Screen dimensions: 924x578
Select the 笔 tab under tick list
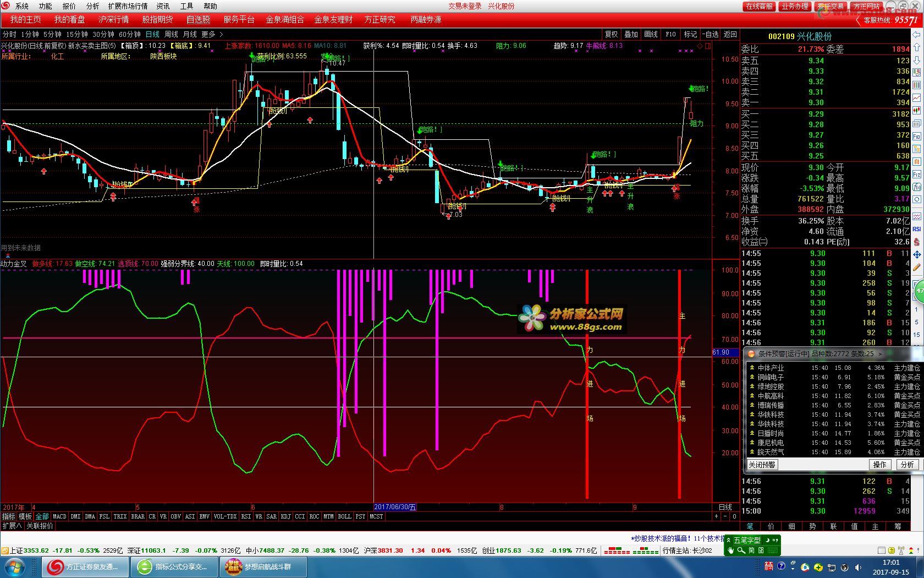tap(750, 526)
